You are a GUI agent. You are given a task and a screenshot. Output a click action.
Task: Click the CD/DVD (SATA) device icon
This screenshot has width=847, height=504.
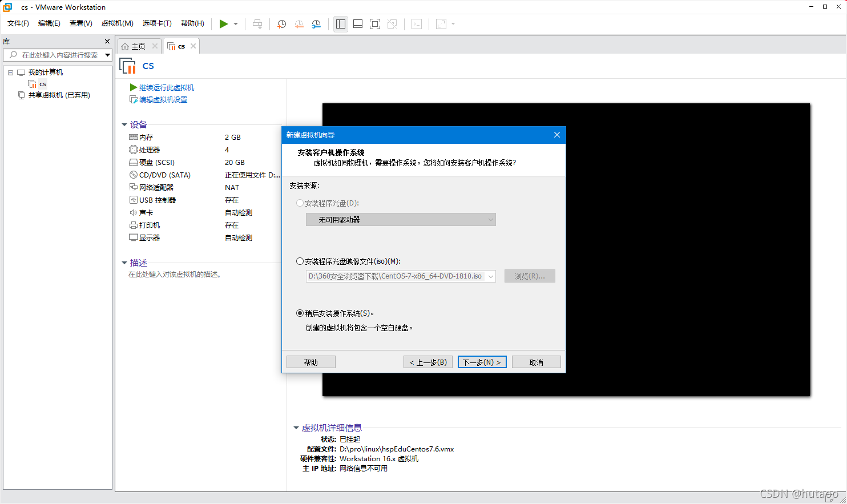pos(134,175)
